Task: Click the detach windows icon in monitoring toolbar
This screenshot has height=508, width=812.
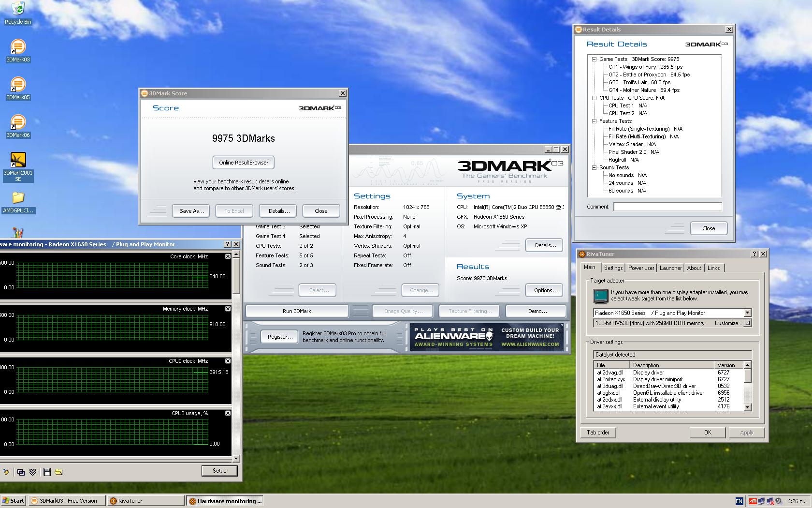Action: click(21, 472)
